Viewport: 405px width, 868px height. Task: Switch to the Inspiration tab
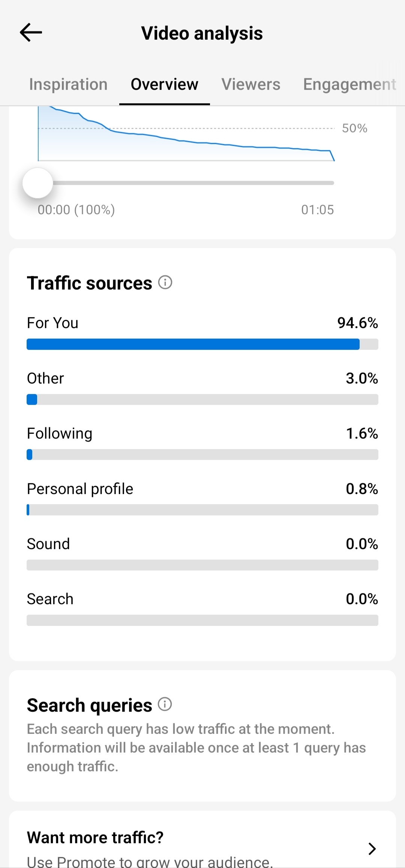(68, 84)
